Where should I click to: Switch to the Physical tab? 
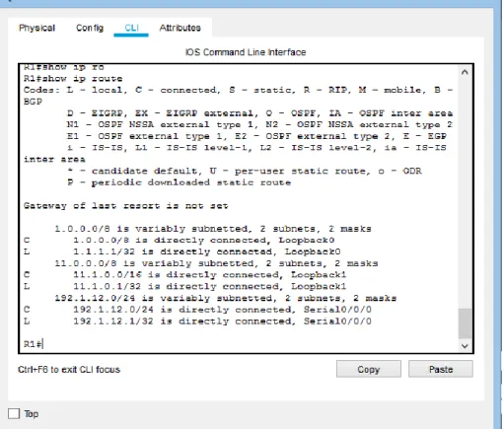point(36,28)
